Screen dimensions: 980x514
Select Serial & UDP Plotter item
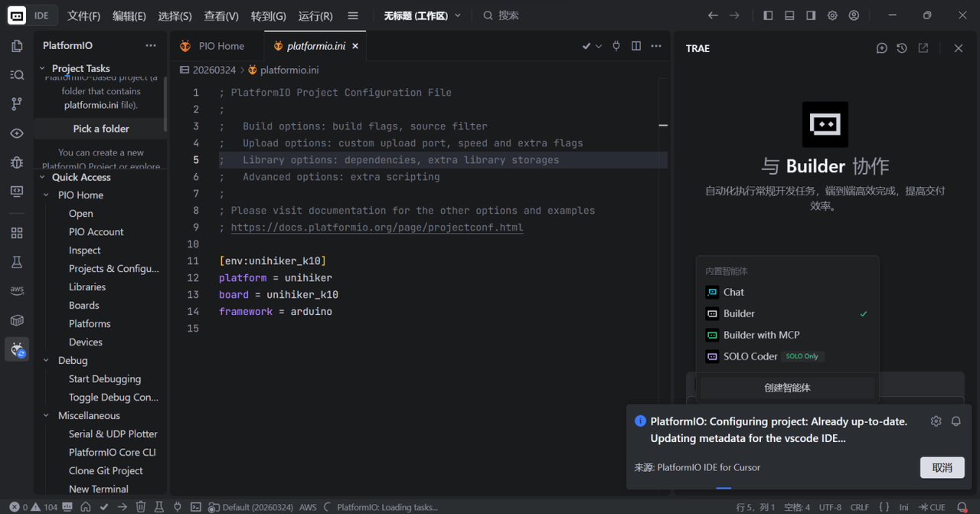pyautogui.click(x=113, y=434)
